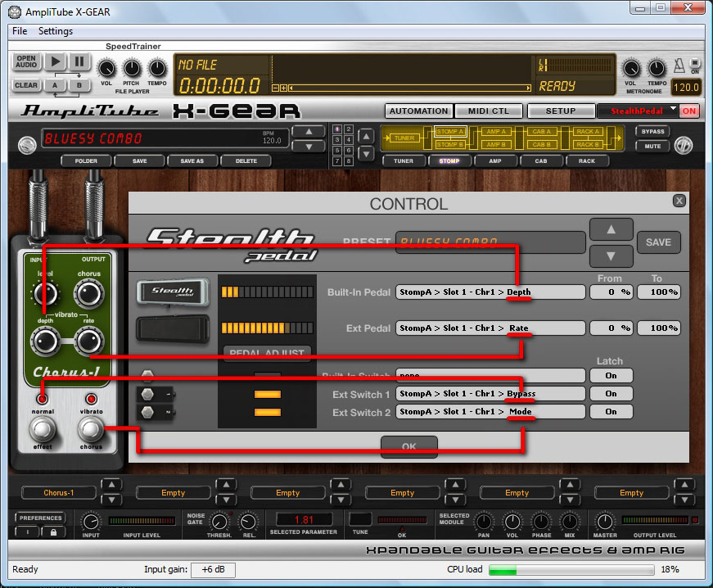Screen dimensions: 713x588
Task: Click the Play button in File Player
Action: 56,61
